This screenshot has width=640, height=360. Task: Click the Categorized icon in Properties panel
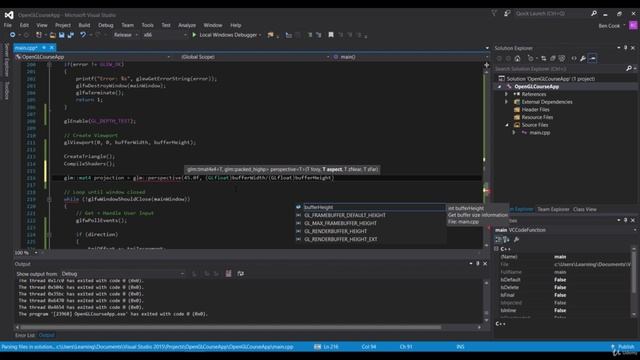pos(498,240)
